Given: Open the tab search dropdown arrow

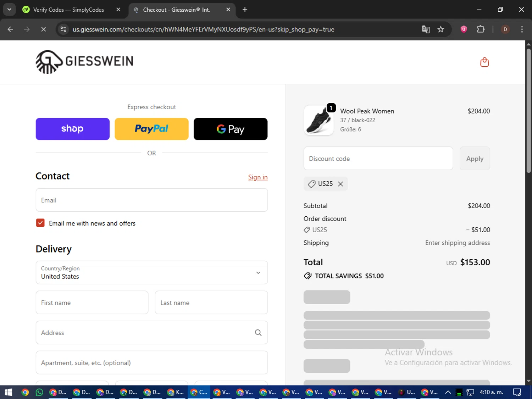Looking at the screenshot, I should 9,10.
